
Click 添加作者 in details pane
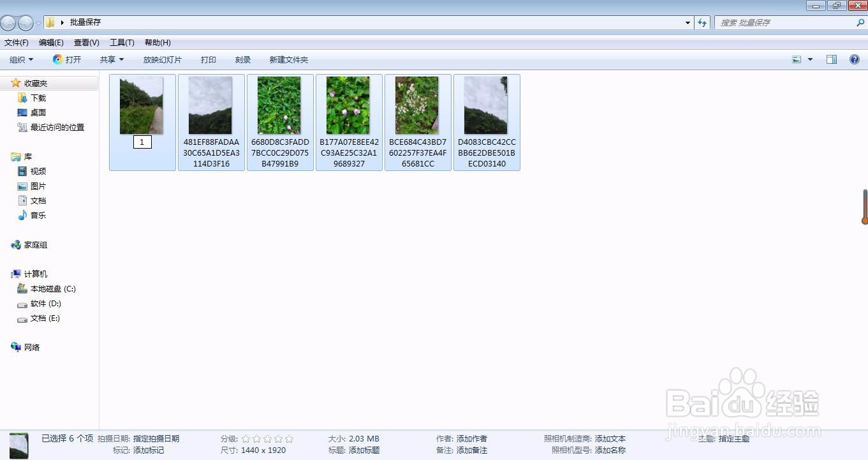coord(472,438)
